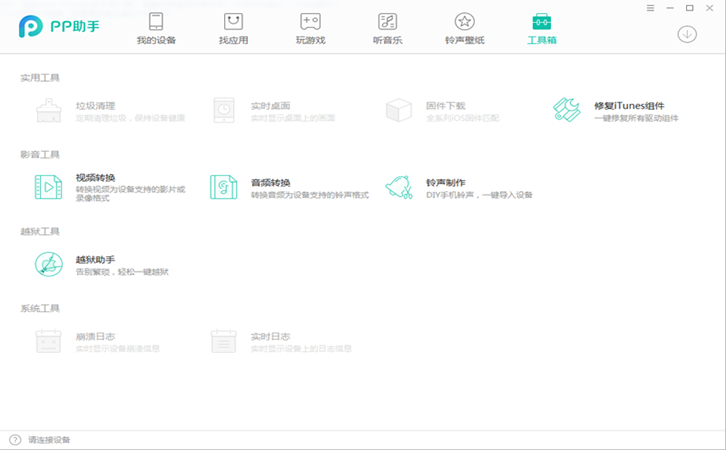
Task: Open the 越狱助手 jailbreak helper icon
Action: (x=49, y=264)
